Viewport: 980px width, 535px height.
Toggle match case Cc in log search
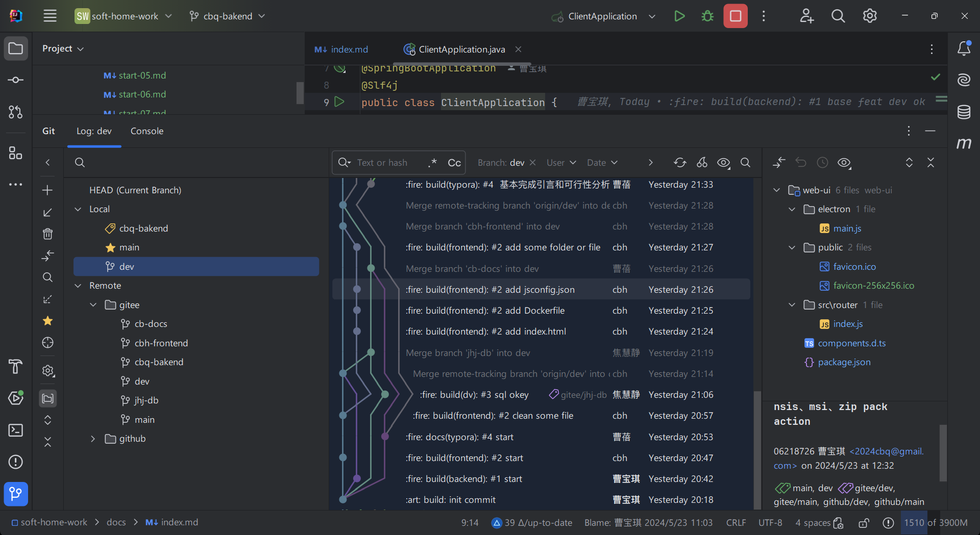[454, 163]
